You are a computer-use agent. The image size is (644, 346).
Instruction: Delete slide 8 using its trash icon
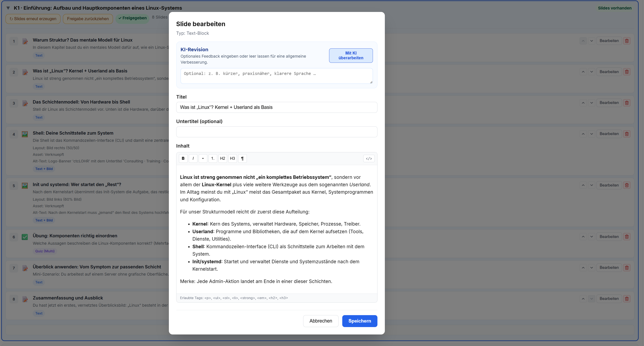(627, 298)
